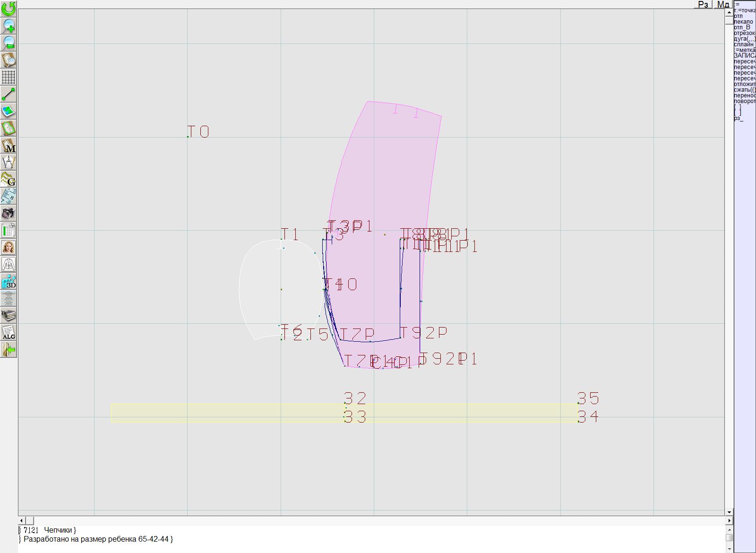
Task: Zoom out with the magnifier minus icon
Action: [x=9, y=43]
